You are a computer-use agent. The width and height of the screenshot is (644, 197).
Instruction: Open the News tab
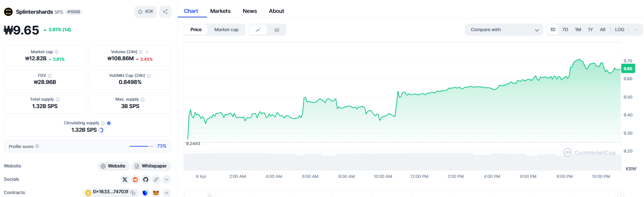coord(250,11)
